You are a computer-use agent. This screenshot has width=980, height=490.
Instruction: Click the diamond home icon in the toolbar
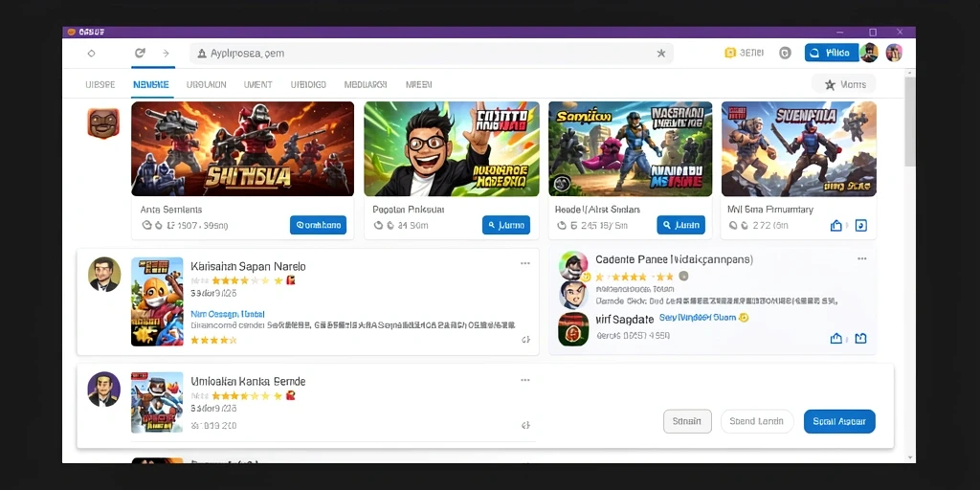(x=91, y=54)
